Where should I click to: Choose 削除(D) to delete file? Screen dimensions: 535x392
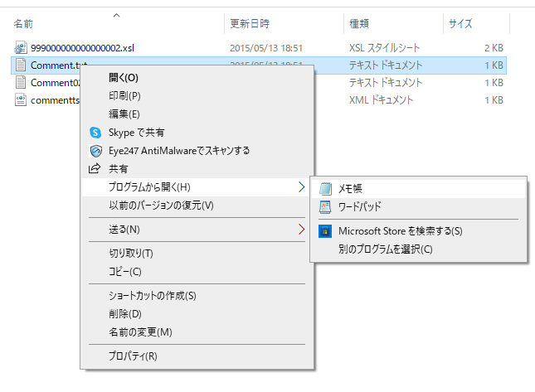pyautogui.click(x=125, y=314)
